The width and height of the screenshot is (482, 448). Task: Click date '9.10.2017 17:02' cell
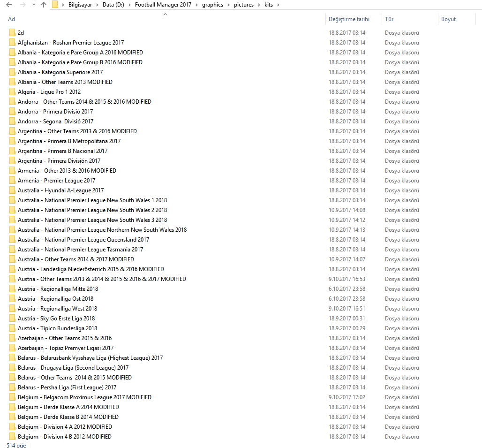point(347,397)
